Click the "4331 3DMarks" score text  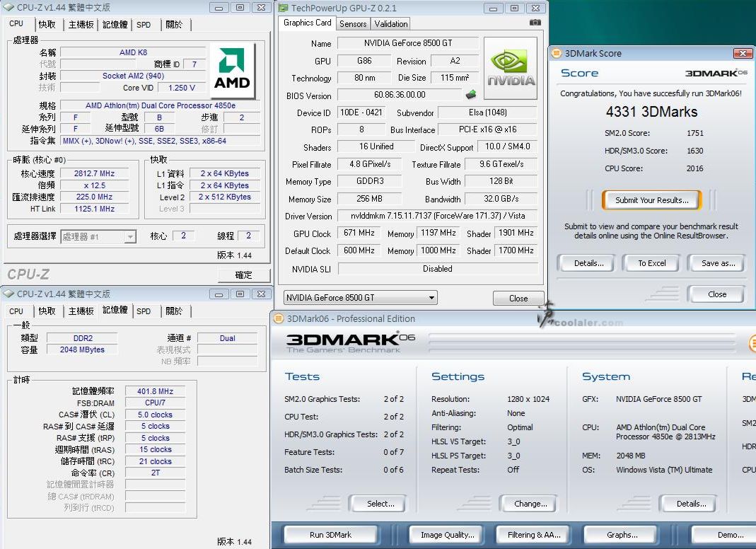pos(651,112)
